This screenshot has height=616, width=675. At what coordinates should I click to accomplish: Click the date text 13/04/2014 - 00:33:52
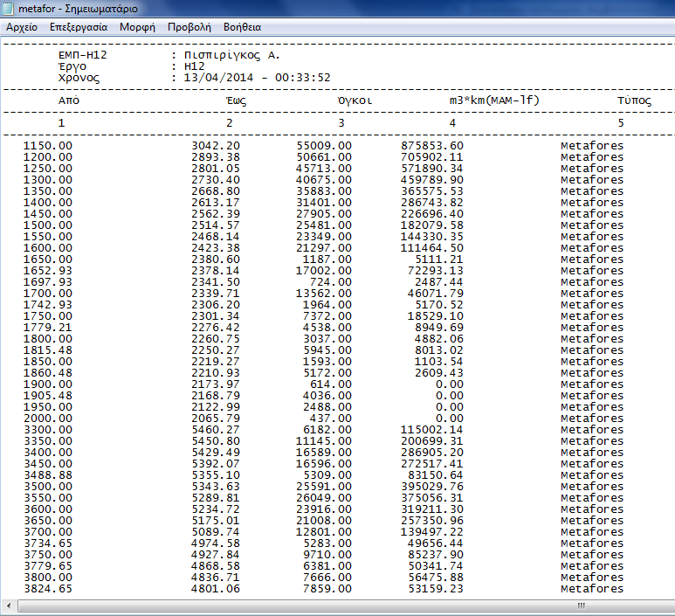[x=257, y=78]
